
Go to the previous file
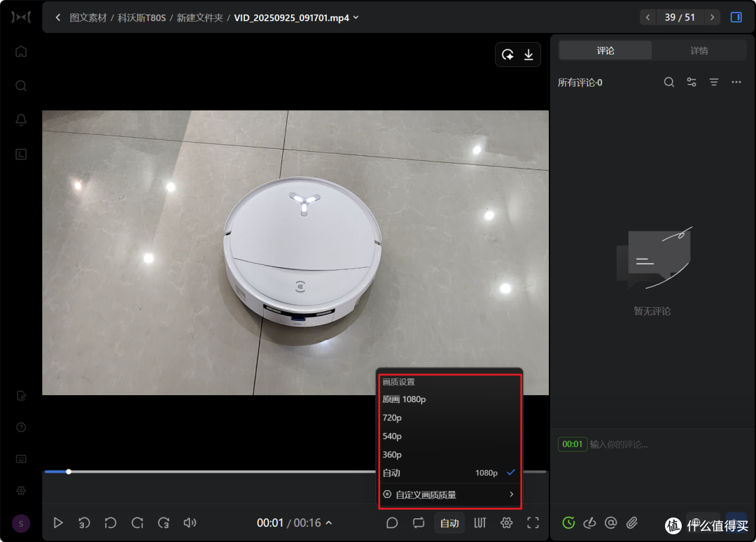647,17
